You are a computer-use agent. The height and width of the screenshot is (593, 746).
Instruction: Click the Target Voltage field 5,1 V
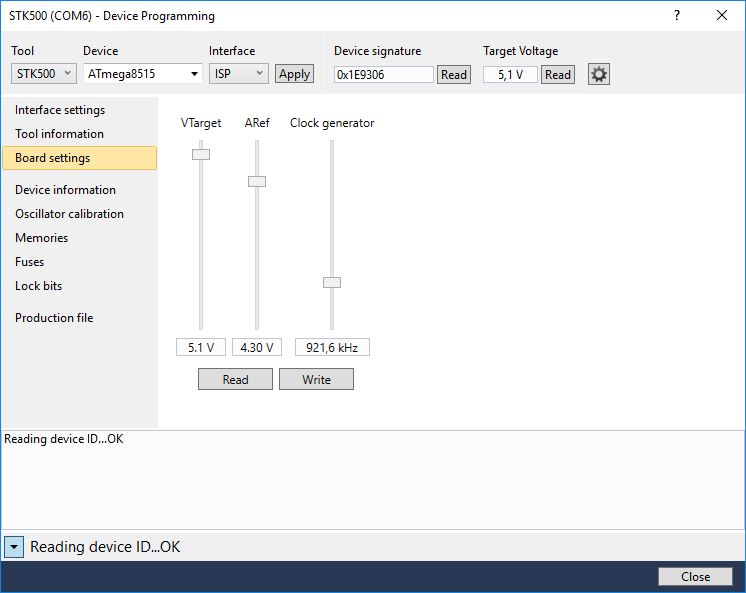(510, 74)
